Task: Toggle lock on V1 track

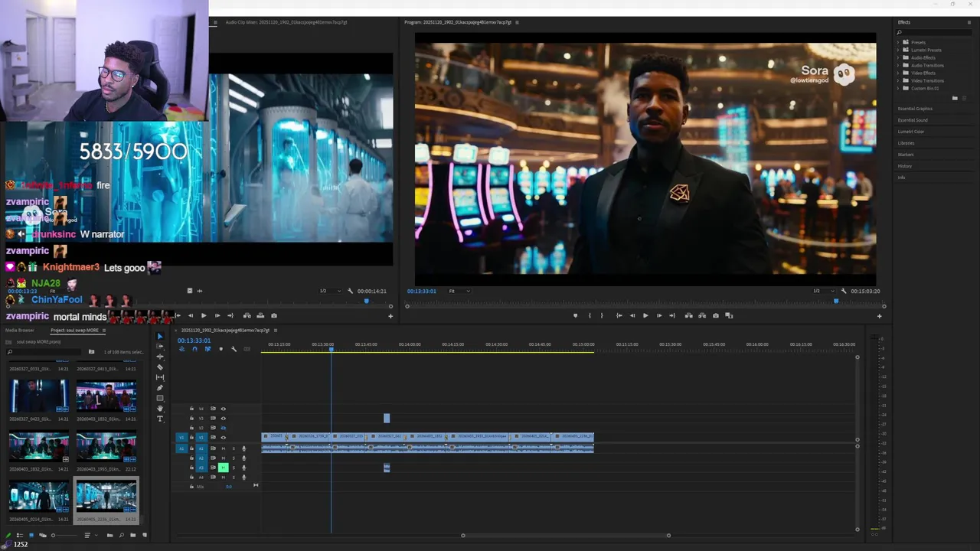Action: pyautogui.click(x=191, y=438)
